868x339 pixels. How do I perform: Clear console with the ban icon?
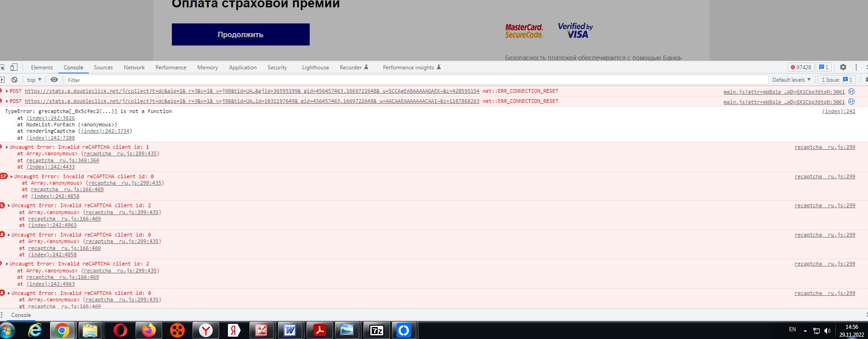click(x=15, y=79)
